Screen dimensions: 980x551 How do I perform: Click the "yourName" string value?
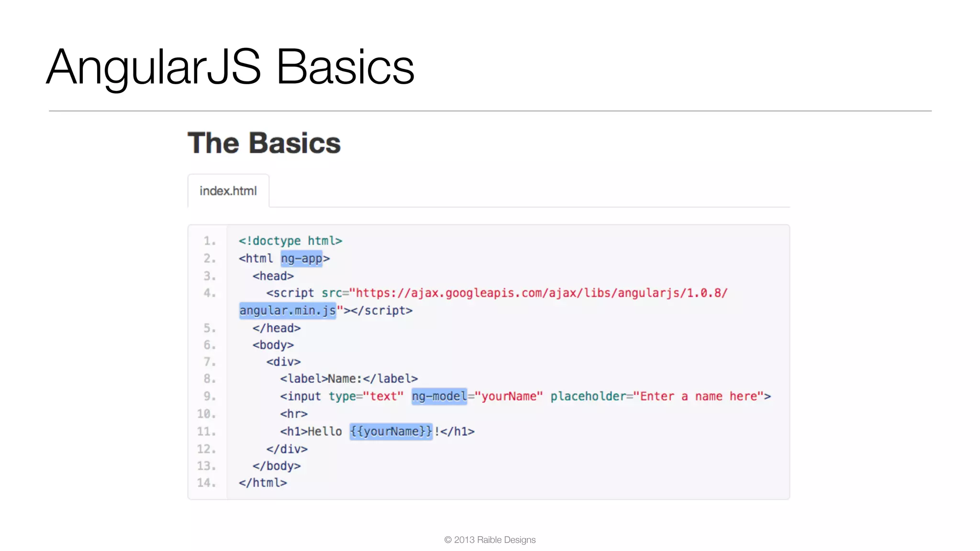509,396
